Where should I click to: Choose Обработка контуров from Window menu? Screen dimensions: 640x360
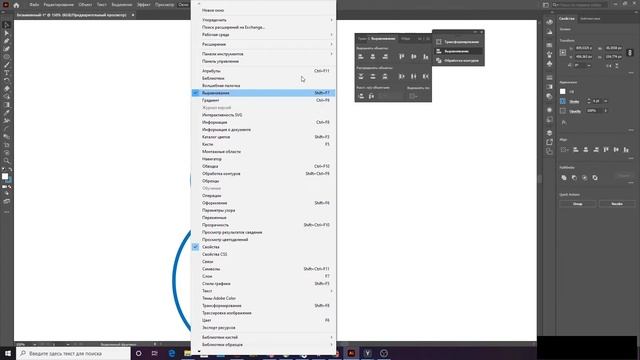coord(263,173)
